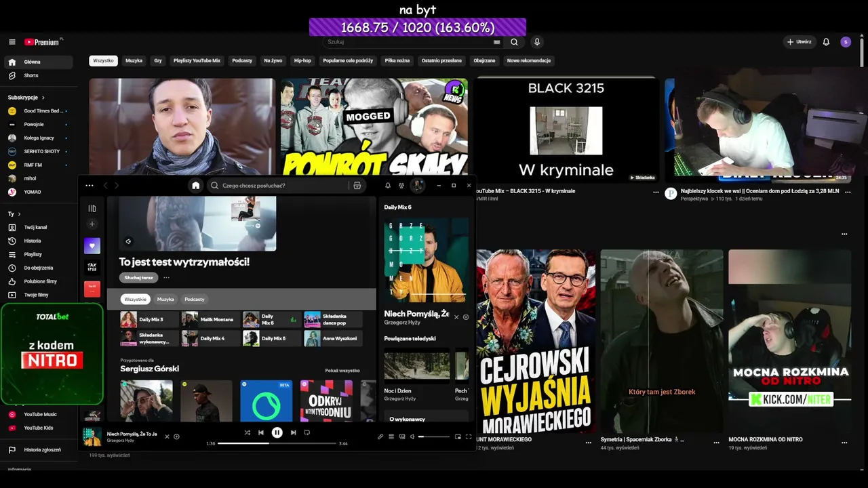Enter Spotify full screen mode
Screen dimensions: 868x488
pos(469,436)
